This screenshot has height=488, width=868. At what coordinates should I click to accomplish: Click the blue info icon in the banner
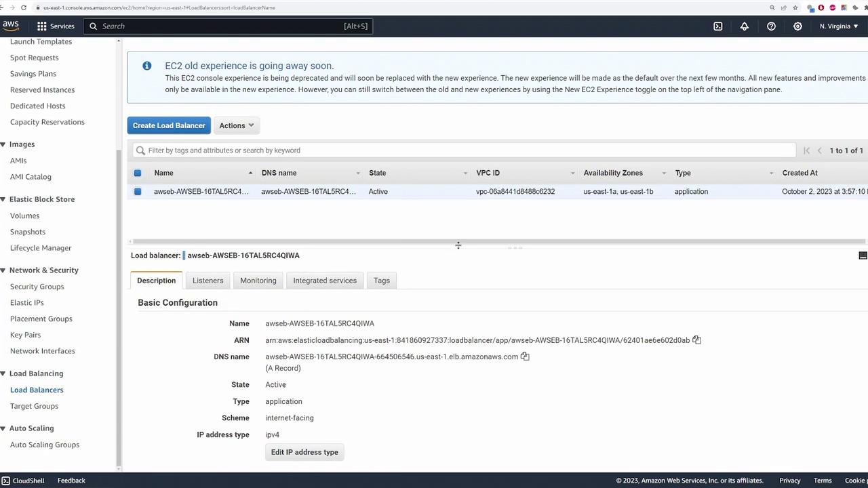point(146,66)
